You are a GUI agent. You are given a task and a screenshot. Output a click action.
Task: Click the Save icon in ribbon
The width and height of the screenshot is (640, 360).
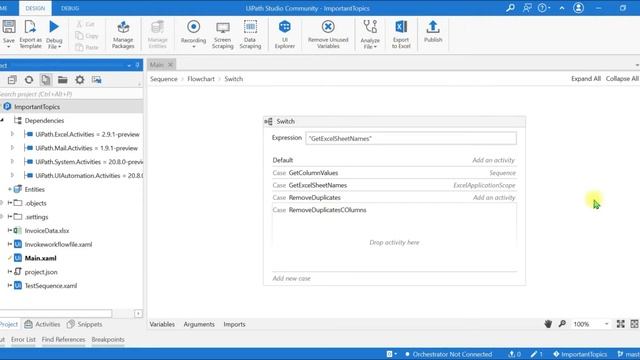9,27
